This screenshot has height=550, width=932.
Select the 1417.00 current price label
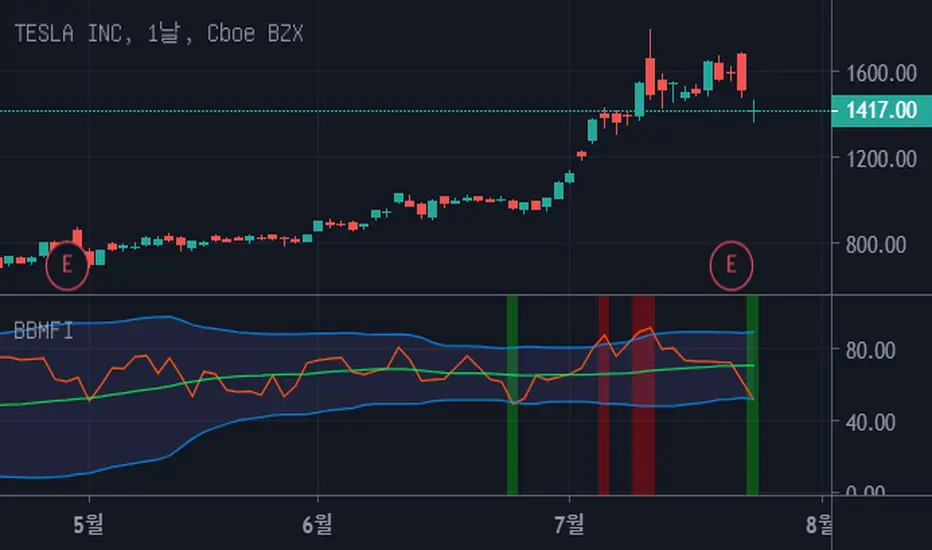(881, 111)
